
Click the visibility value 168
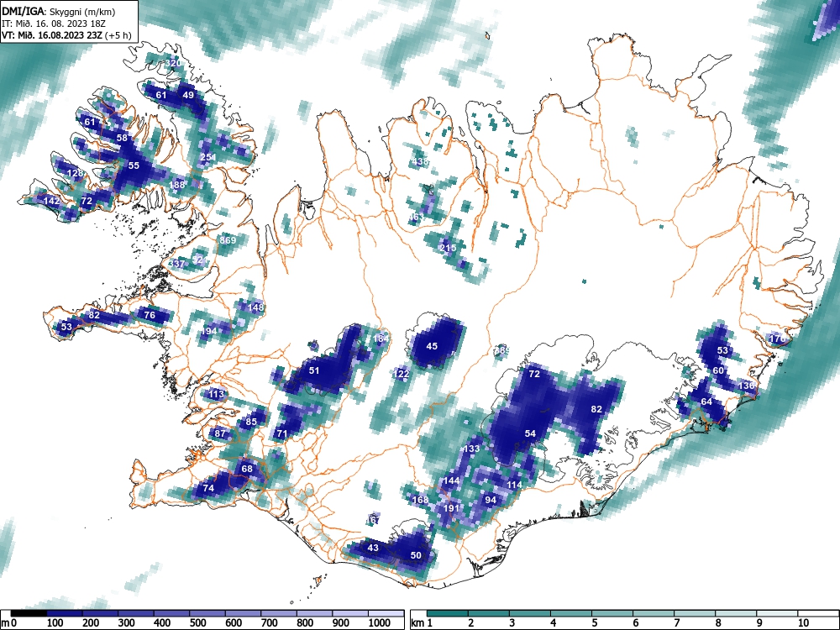point(421,500)
